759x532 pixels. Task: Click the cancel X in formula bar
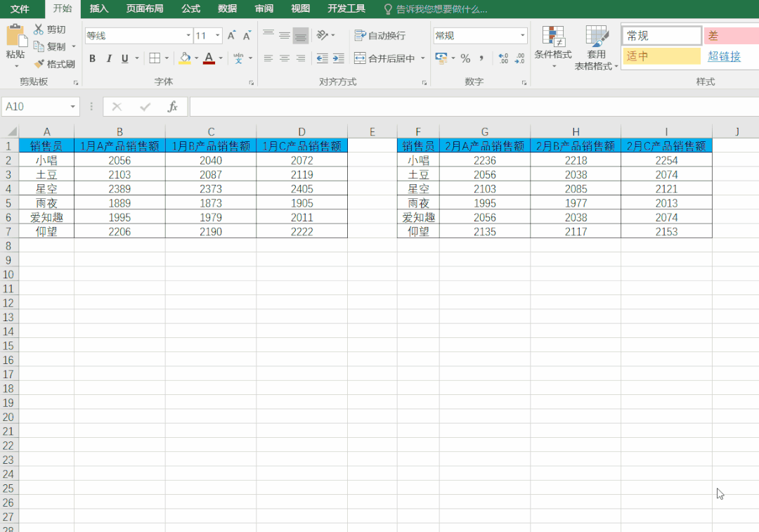coord(117,107)
